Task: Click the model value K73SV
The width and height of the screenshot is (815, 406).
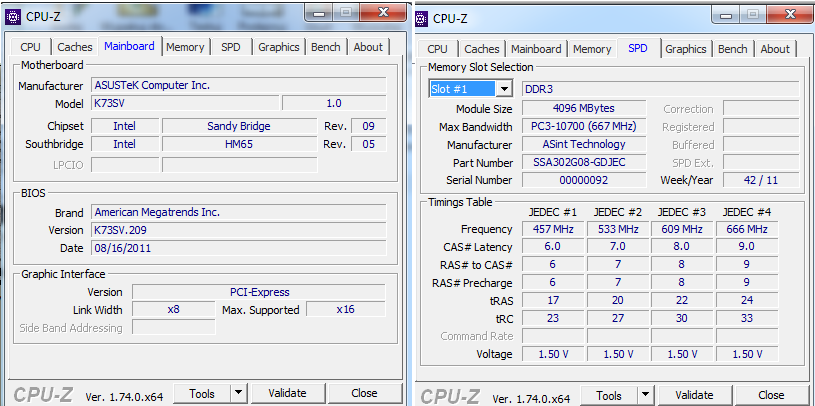Action: 185,103
